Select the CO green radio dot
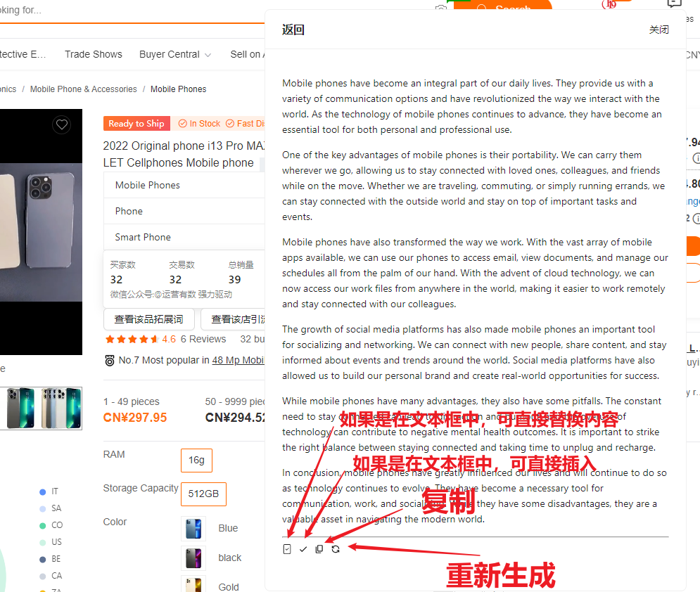 pyautogui.click(x=43, y=525)
